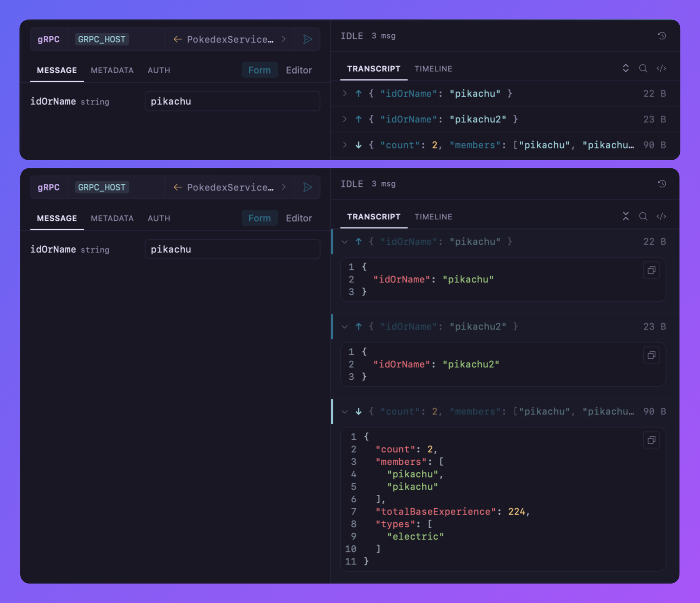Switch to TIMELINE tab in bottom panel
Screen dimensions: 700x603
433,217
